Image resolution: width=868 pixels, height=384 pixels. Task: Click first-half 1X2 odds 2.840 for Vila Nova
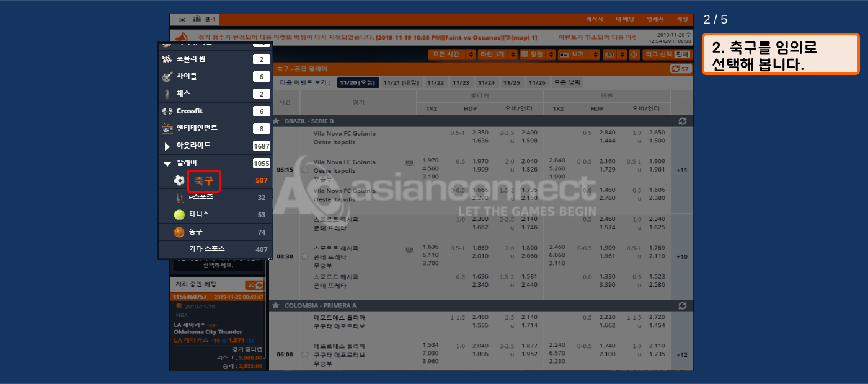point(558,161)
